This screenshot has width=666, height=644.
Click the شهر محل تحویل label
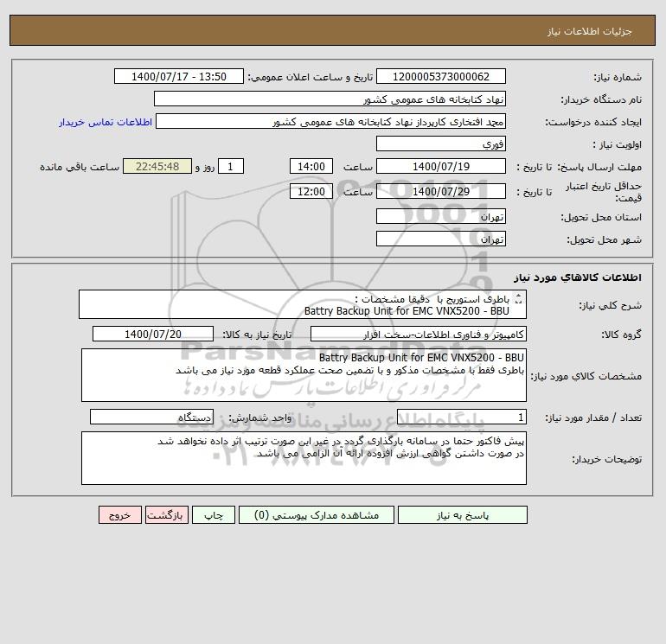604,239
